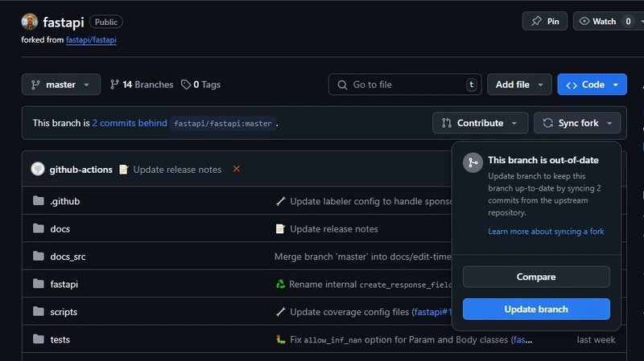Click the Public visibility badge
644x361 pixels.
click(106, 23)
